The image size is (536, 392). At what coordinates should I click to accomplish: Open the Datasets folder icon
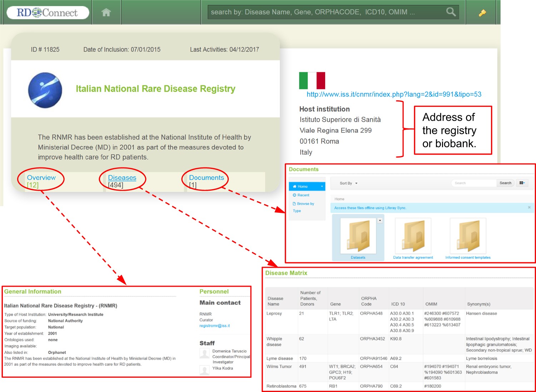tap(358, 236)
